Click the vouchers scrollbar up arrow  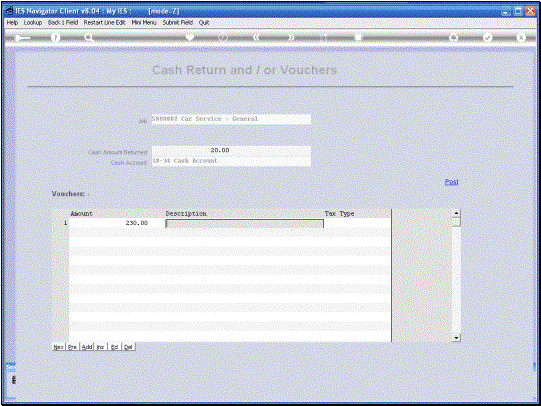tap(456, 213)
